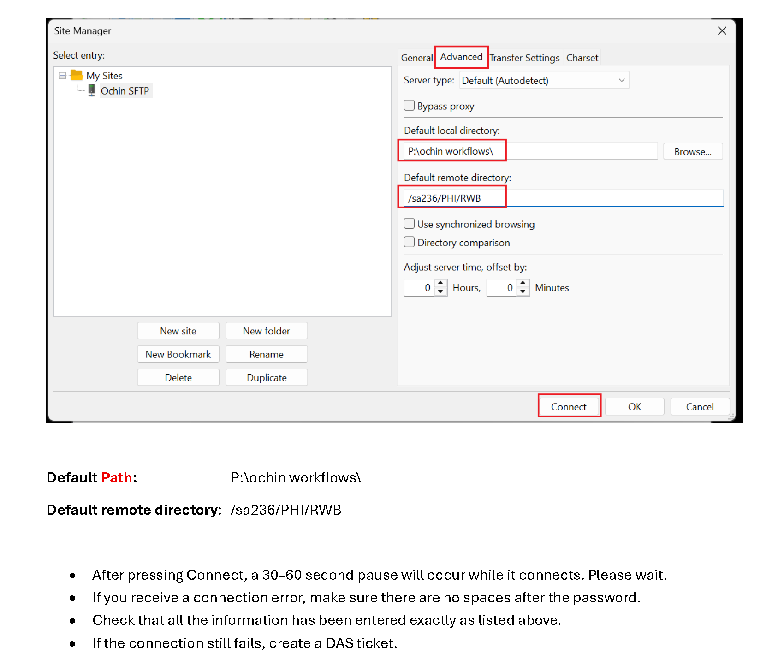
Task: Collapse the My Sites tree node
Action: coord(63,75)
